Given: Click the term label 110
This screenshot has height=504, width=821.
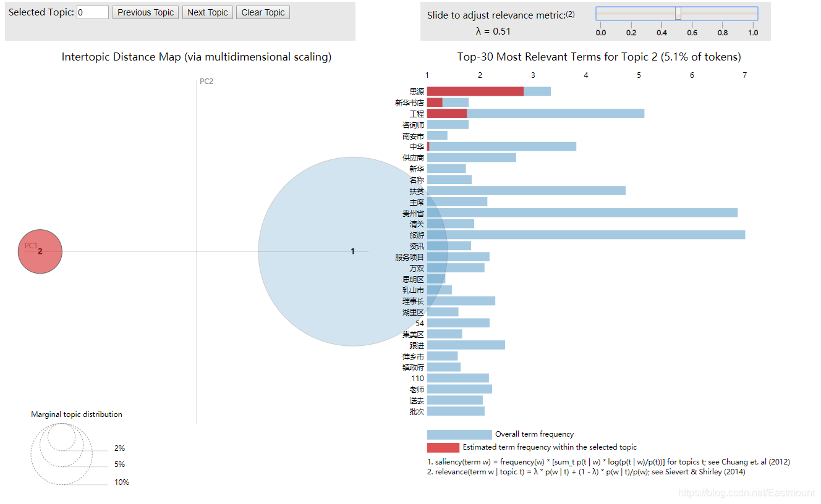Looking at the screenshot, I should click(418, 378).
